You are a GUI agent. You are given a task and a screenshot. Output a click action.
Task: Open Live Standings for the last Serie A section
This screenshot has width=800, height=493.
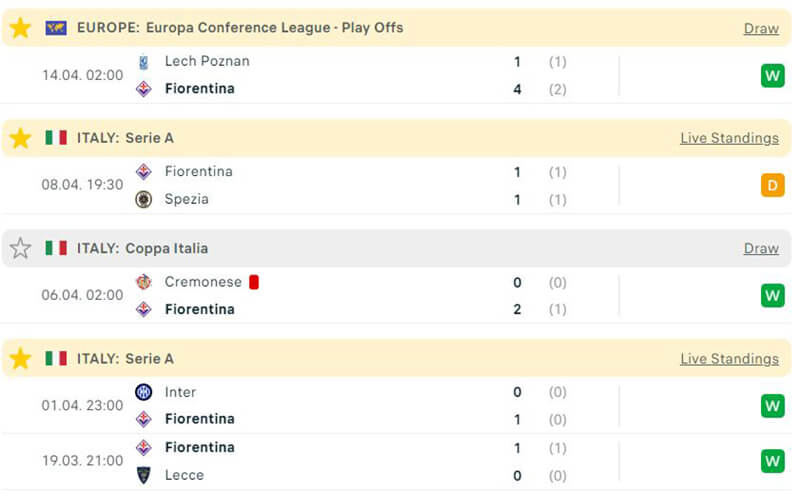(x=729, y=358)
